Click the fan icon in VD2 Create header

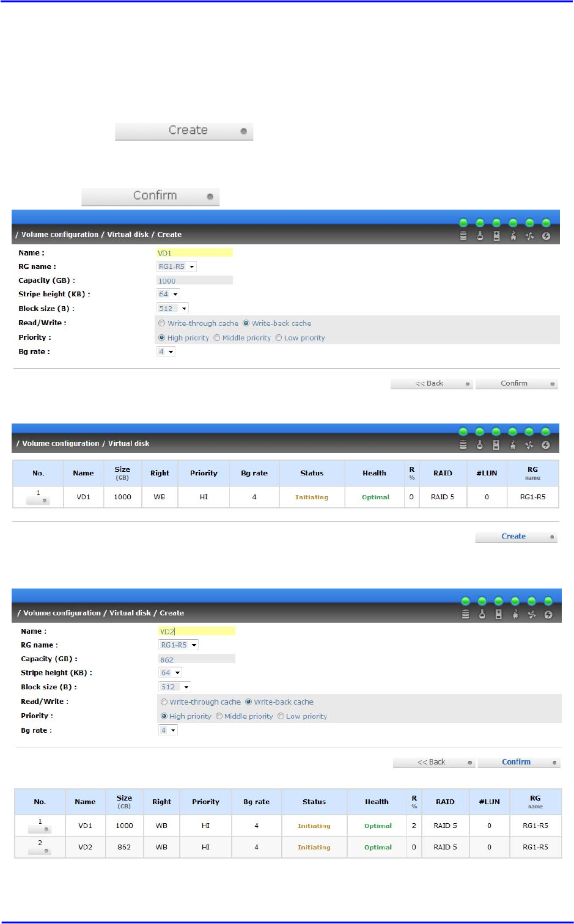click(531, 614)
